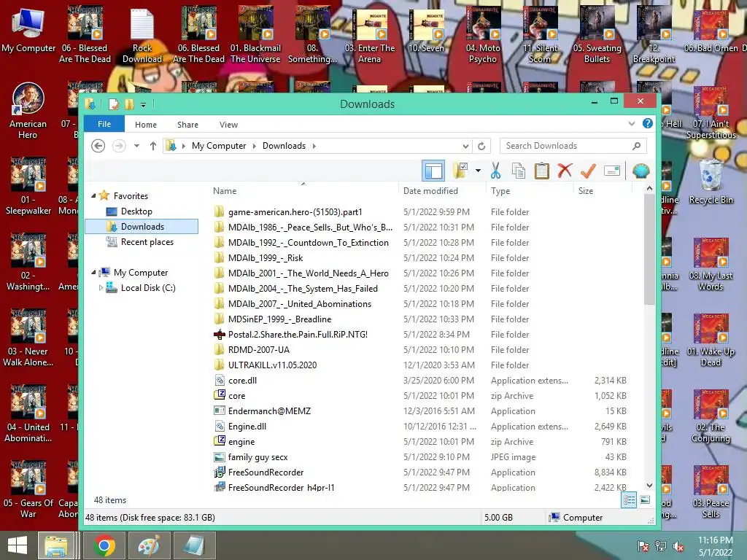Click Downloads breadcrumb in address bar

click(x=284, y=146)
